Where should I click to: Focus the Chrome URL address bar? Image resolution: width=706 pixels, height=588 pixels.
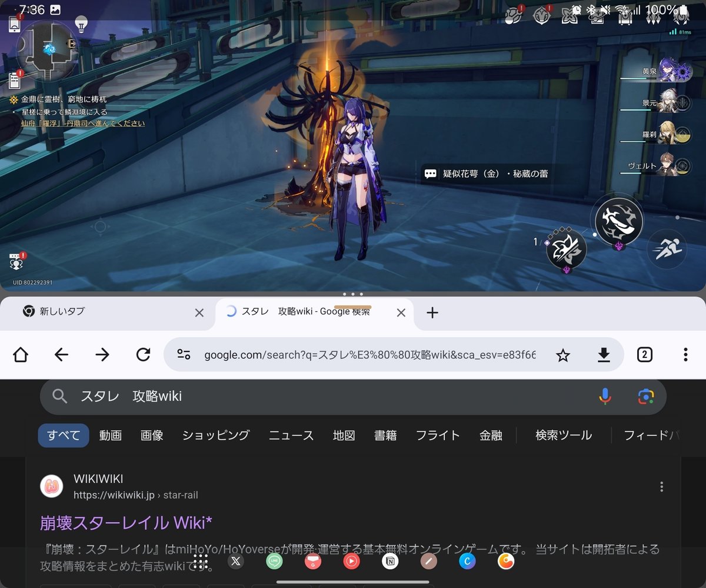[369, 355]
